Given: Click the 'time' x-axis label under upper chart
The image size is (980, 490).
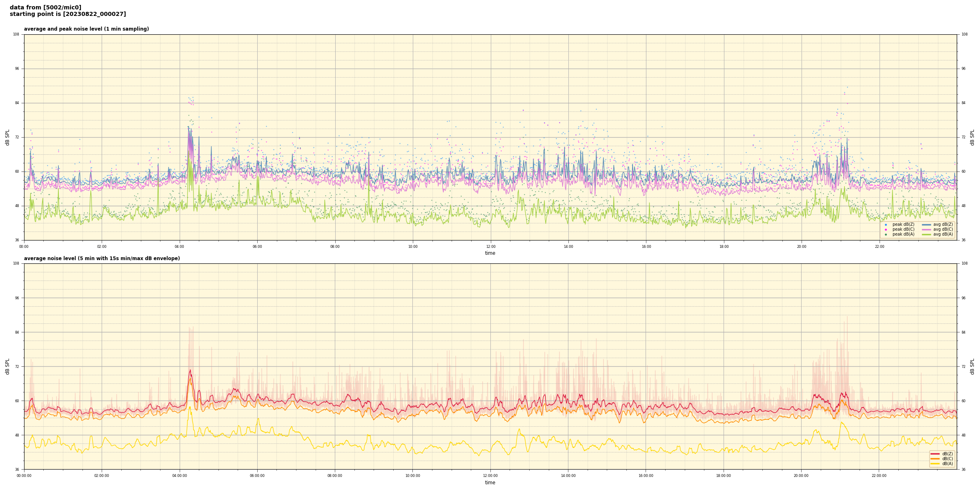Looking at the screenshot, I should 490,253.
